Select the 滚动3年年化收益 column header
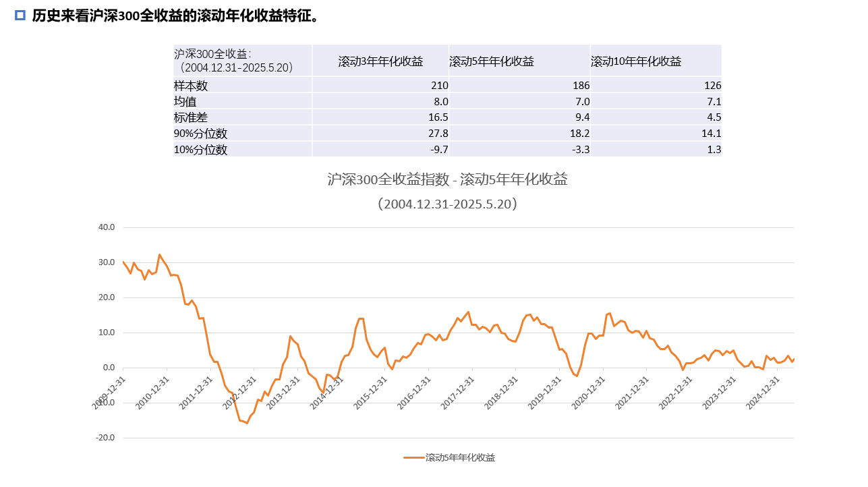 pyautogui.click(x=380, y=61)
